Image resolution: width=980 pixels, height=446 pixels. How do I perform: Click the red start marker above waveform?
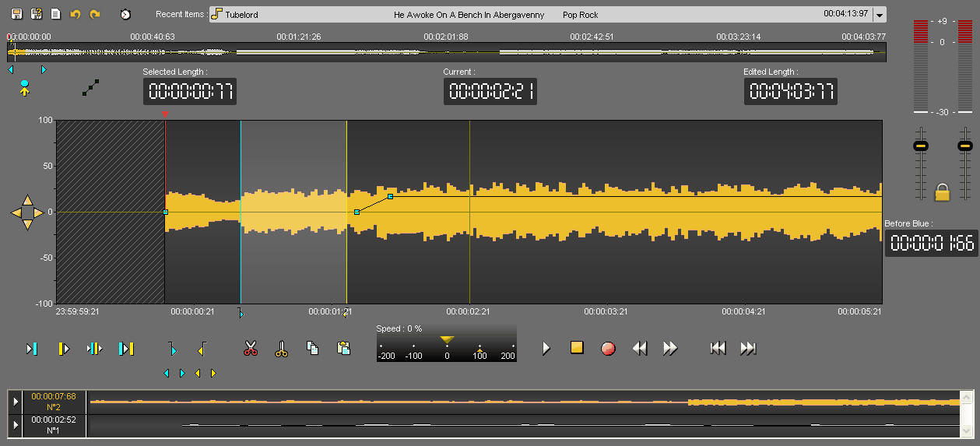[165, 115]
